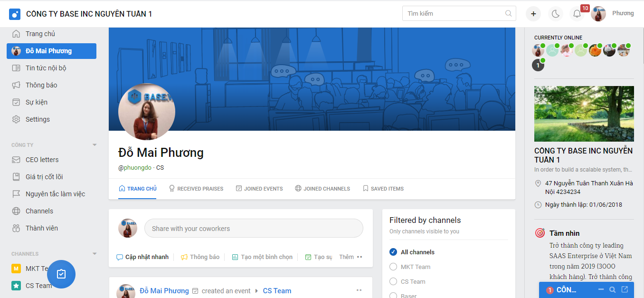The height and width of the screenshot is (298, 644).
Task: Click the floating blue task clipboard button
Action: [61, 274]
